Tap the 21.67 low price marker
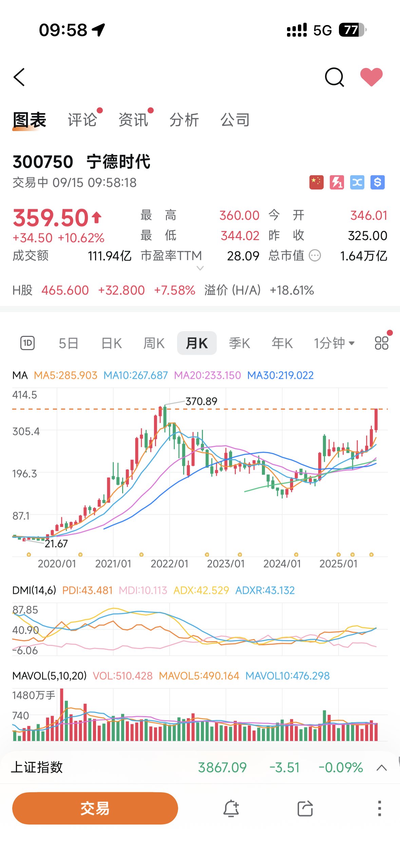The width and height of the screenshot is (400, 868). click(56, 544)
